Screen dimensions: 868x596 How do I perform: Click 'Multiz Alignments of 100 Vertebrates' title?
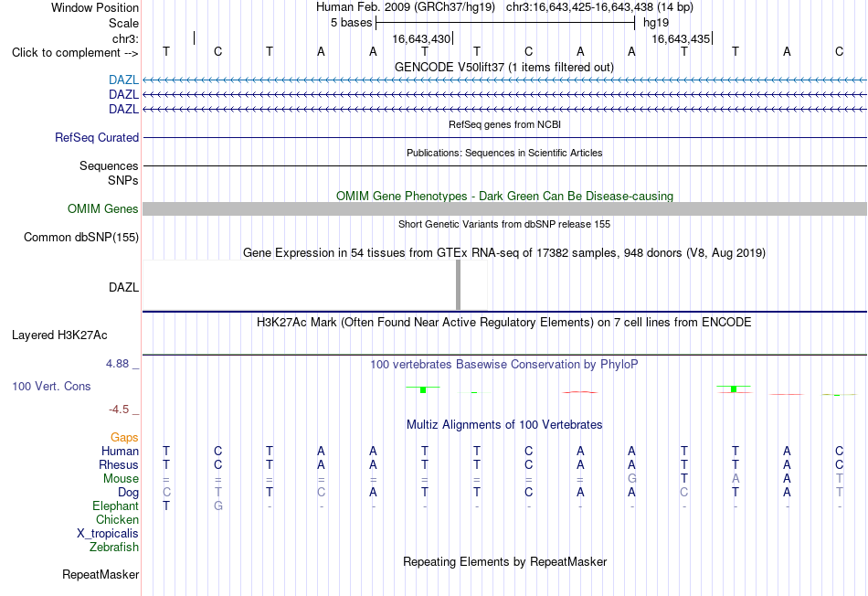coord(504,425)
